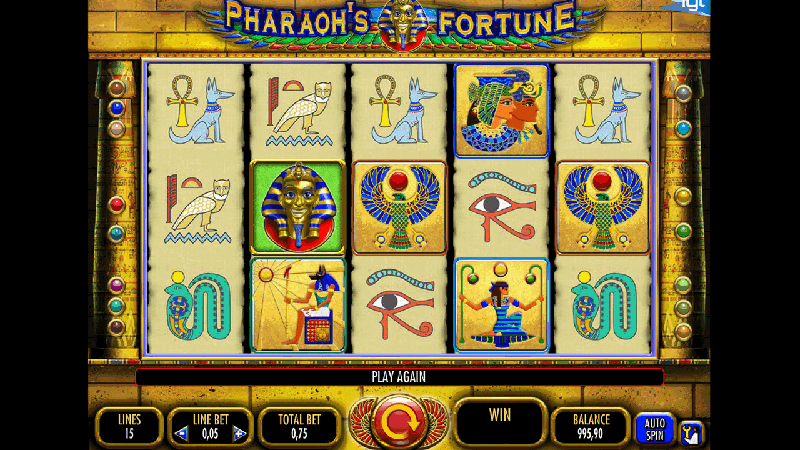The height and width of the screenshot is (450, 800).
Task: Increase line bet with right arrow
Action: pos(239,434)
